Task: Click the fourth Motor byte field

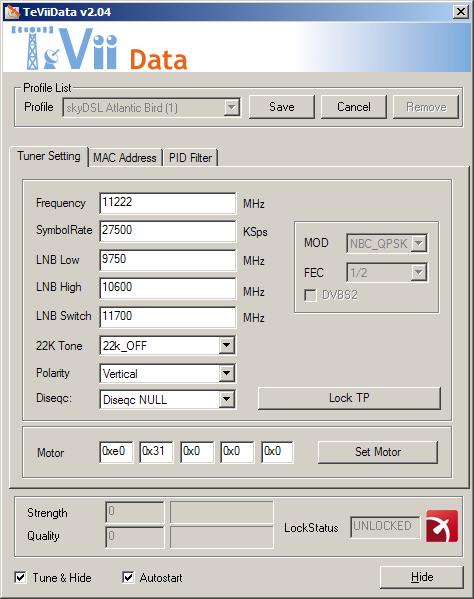Action: pyautogui.click(x=237, y=452)
